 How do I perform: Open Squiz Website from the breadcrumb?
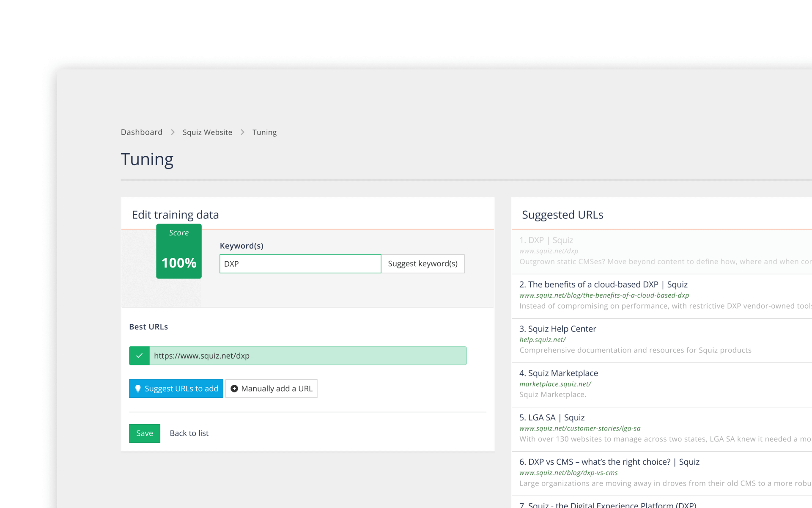point(207,132)
